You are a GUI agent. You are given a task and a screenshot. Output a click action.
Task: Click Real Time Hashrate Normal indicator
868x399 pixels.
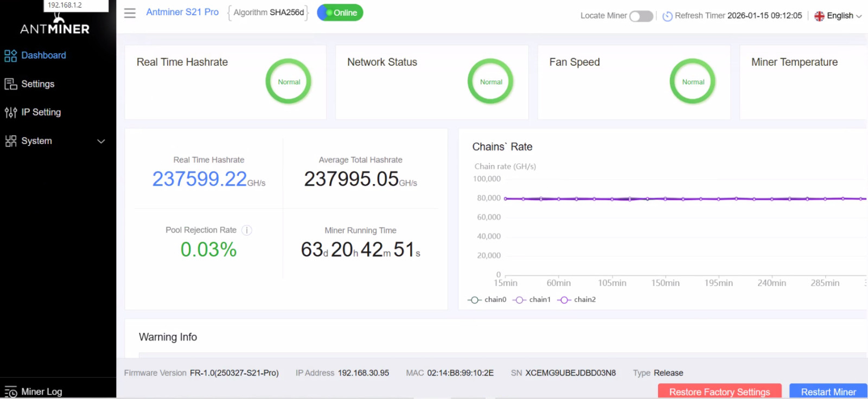pyautogui.click(x=289, y=82)
